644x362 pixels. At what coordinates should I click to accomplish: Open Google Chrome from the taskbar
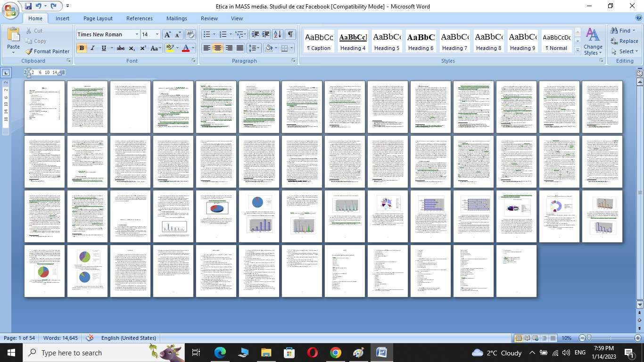click(x=335, y=353)
